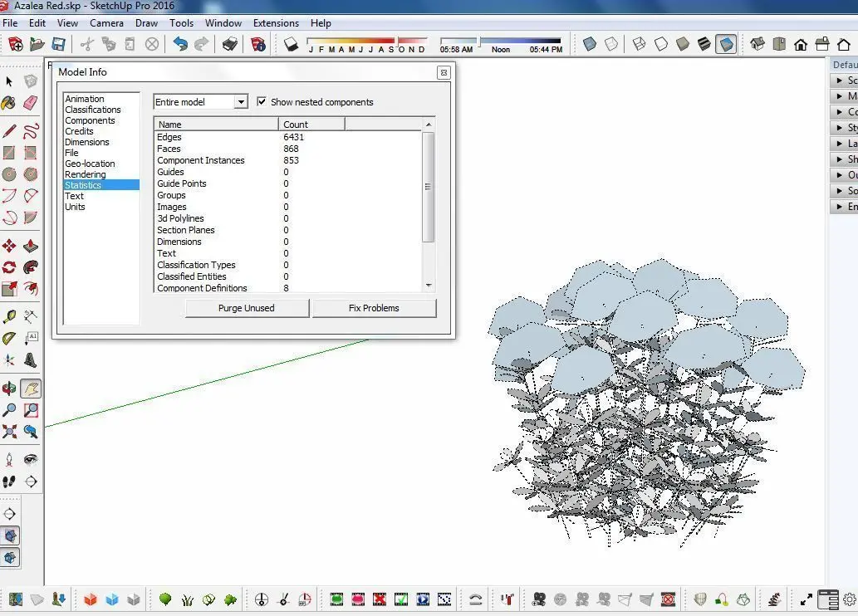Expand the M tray panel
This screenshot has width=858, height=616.
[845, 95]
